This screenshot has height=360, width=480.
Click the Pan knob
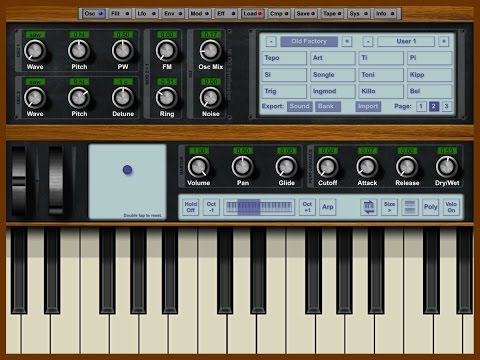(243, 166)
